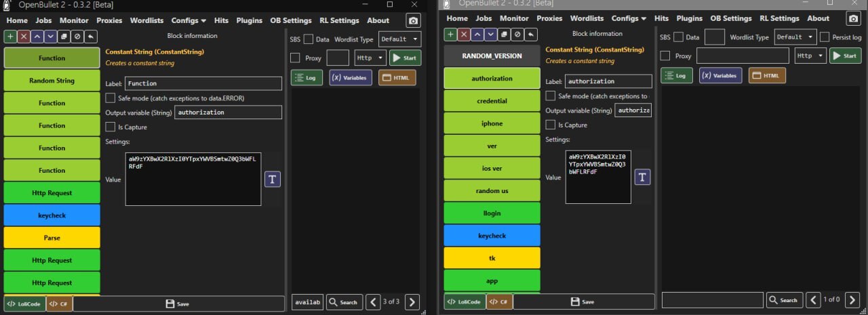The height and width of the screenshot is (315, 868).
Task: Click the Save button in the right window
Action: tap(583, 301)
